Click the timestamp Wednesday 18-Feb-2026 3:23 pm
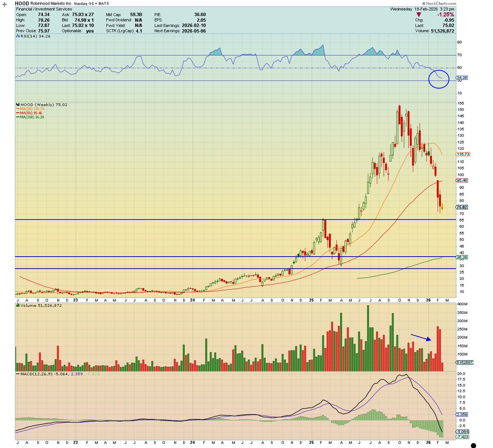The width and height of the screenshot is (493, 448). click(422, 9)
